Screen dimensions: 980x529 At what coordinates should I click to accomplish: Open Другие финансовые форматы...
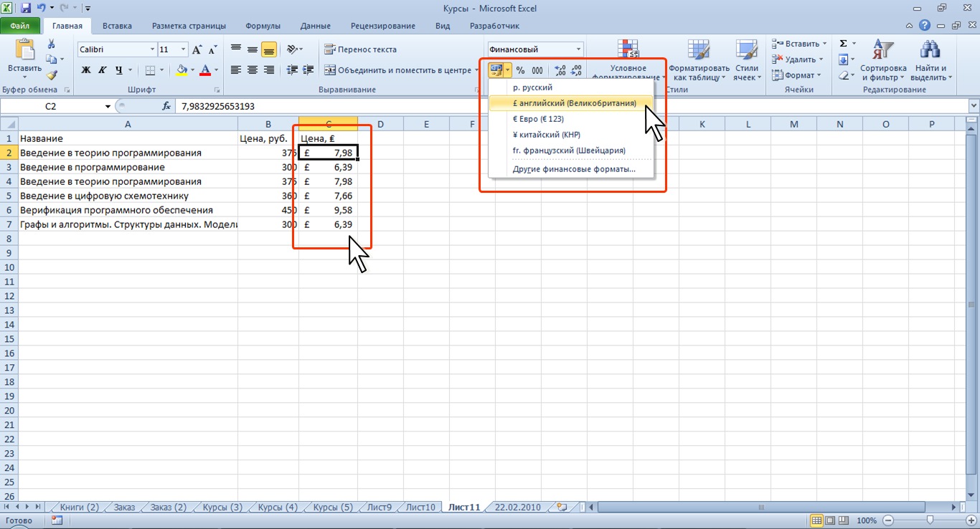point(572,170)
